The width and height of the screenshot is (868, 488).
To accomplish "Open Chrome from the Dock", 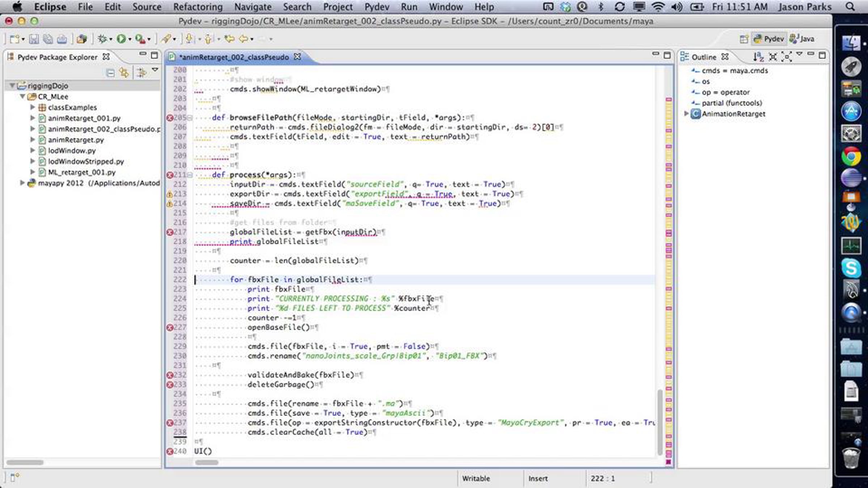I will click(851, 157).
